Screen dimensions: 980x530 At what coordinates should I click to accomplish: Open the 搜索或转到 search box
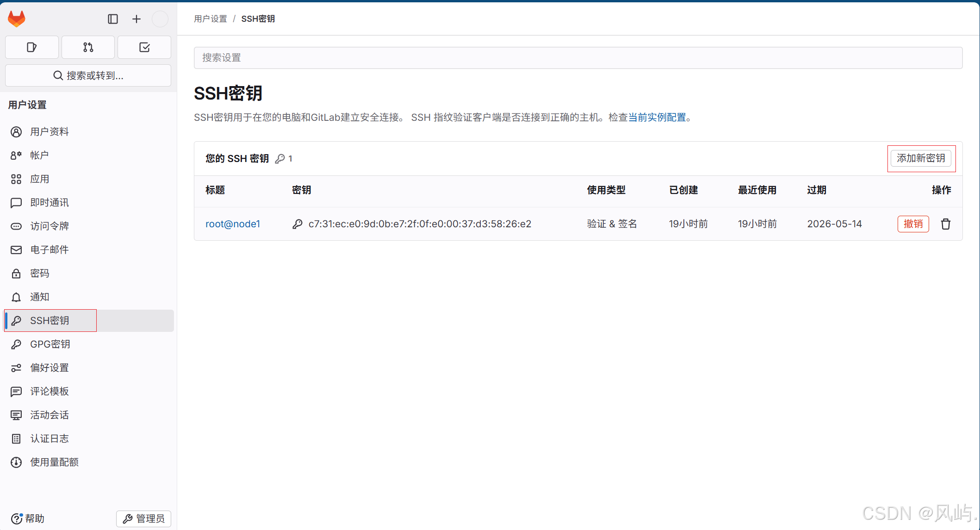pos(88,75)
